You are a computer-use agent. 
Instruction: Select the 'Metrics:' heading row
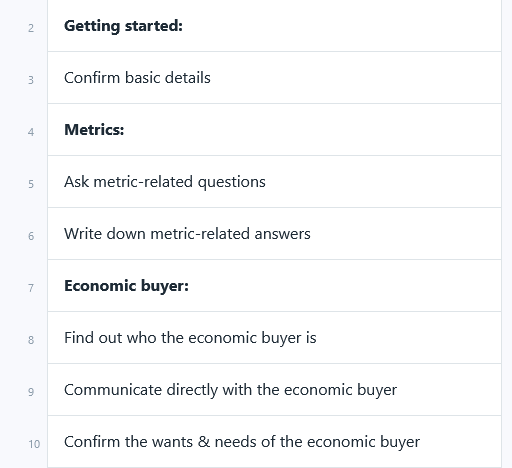274,130
